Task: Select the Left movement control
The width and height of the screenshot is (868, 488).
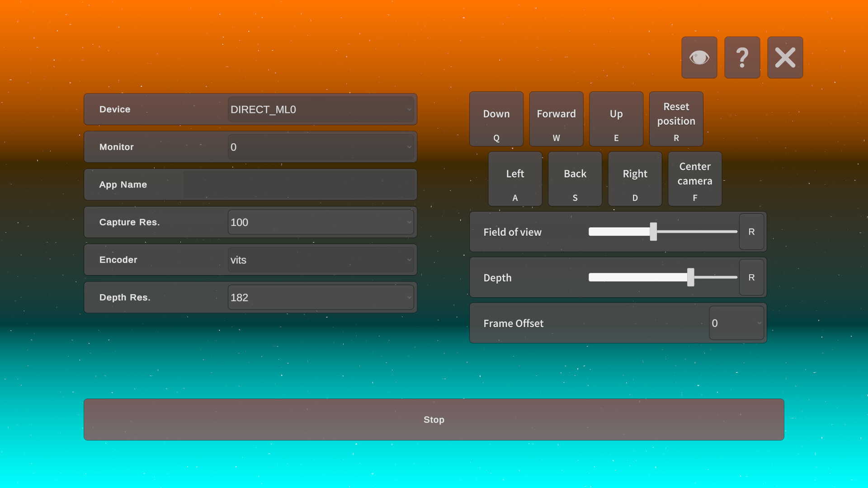Action: click(x=514, y=179)
